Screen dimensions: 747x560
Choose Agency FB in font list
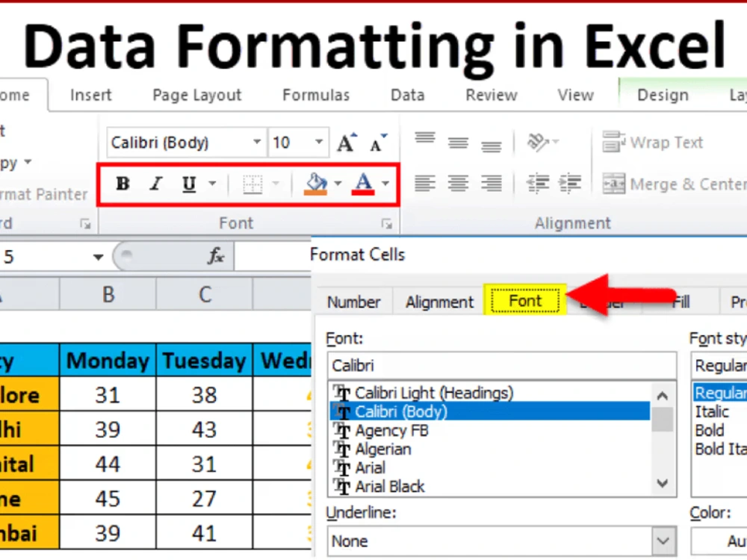(490, 431)
